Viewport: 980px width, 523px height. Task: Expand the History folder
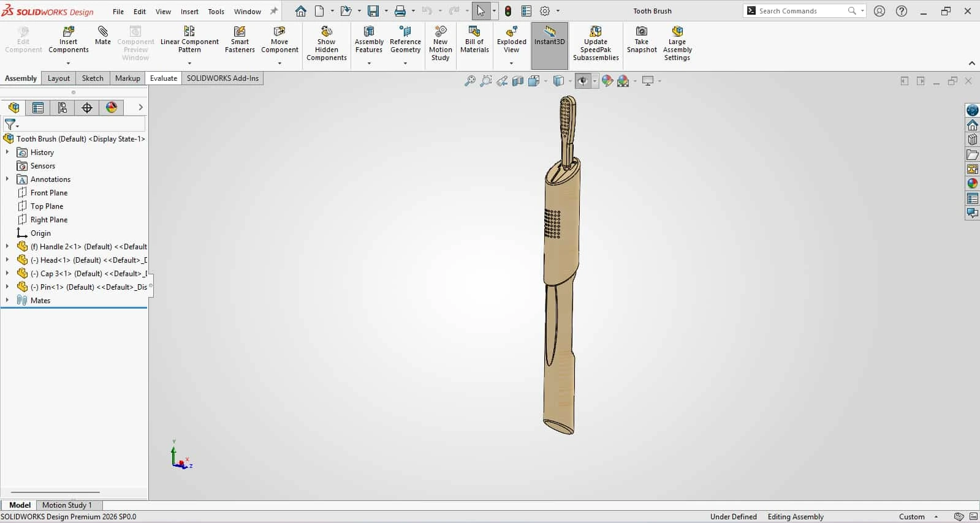coord(7,152)
